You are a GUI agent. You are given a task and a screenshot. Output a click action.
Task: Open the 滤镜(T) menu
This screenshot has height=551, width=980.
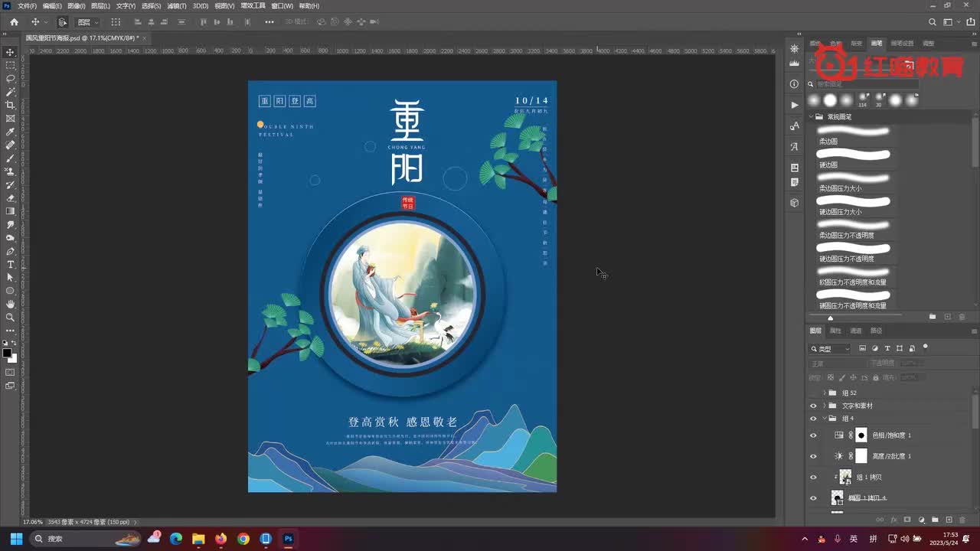pyautogui.click(x=177, y=5)
